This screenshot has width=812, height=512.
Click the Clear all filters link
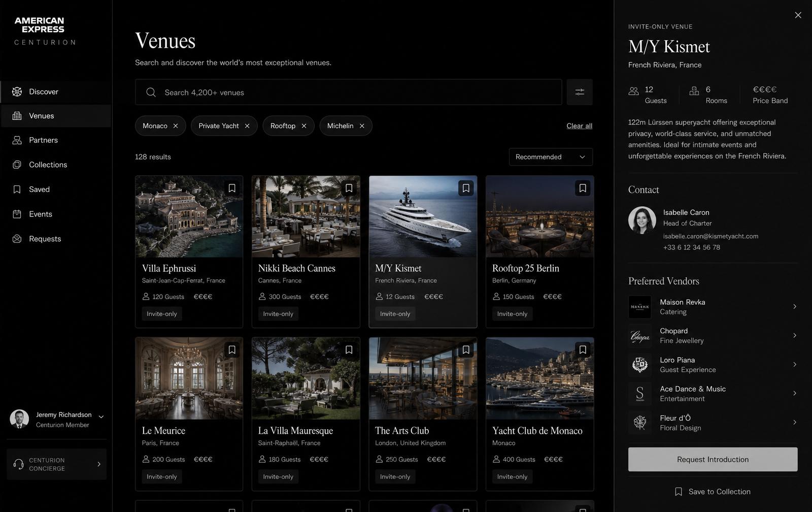(579, 126)
